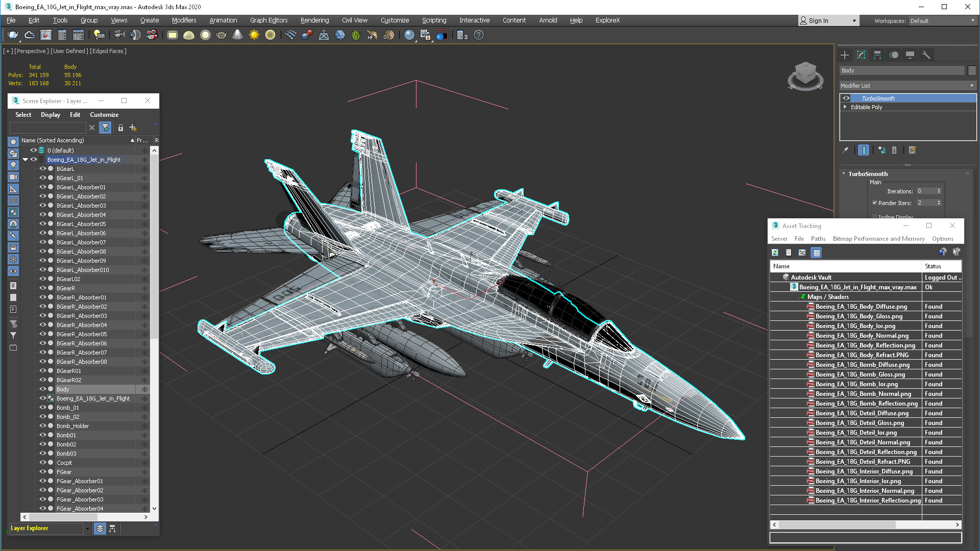Click Make Unique modifier stack icon

(x=881, y=150)
